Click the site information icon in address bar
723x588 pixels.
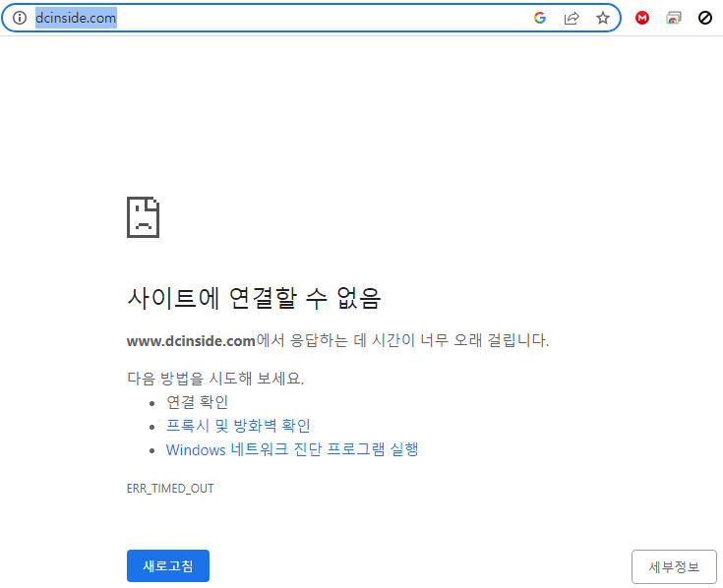pos(20,18)
